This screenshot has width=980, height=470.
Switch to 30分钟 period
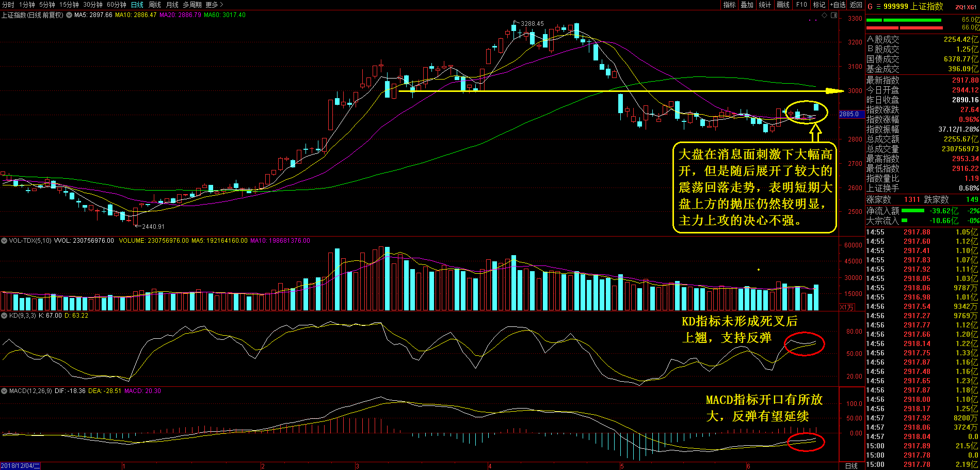coord(93,5)
